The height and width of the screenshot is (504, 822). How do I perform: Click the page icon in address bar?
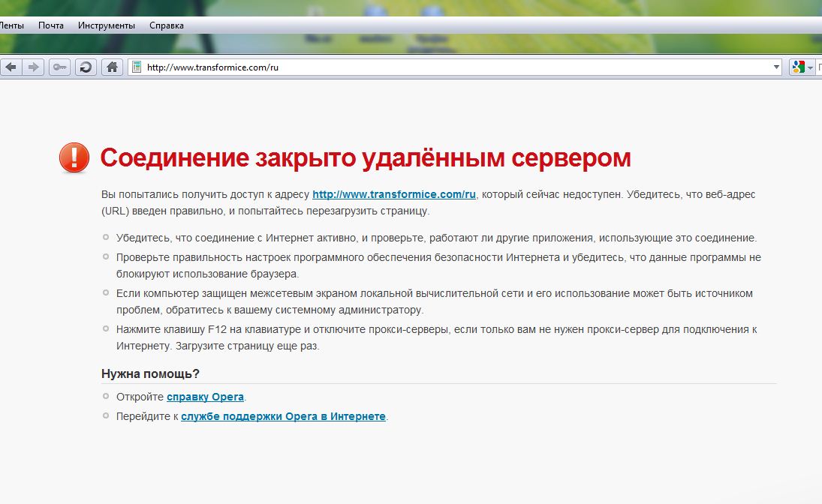(x=137, y=67)
